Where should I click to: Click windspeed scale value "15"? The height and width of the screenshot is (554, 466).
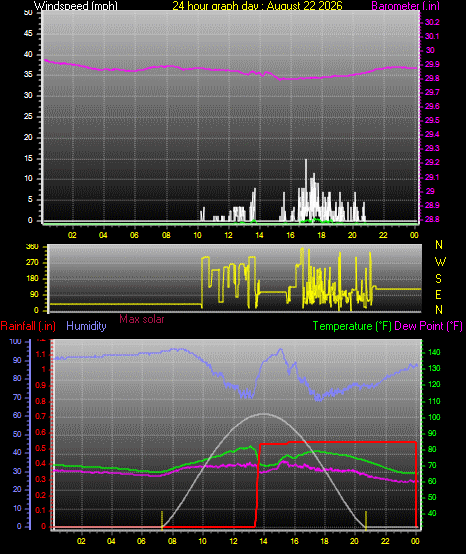[28, 158]
